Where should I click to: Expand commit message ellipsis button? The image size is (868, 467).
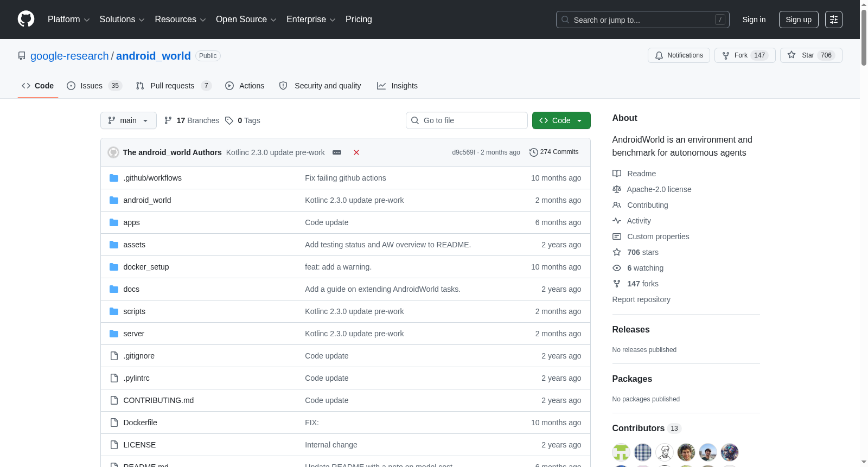click(x=337, y=152)
